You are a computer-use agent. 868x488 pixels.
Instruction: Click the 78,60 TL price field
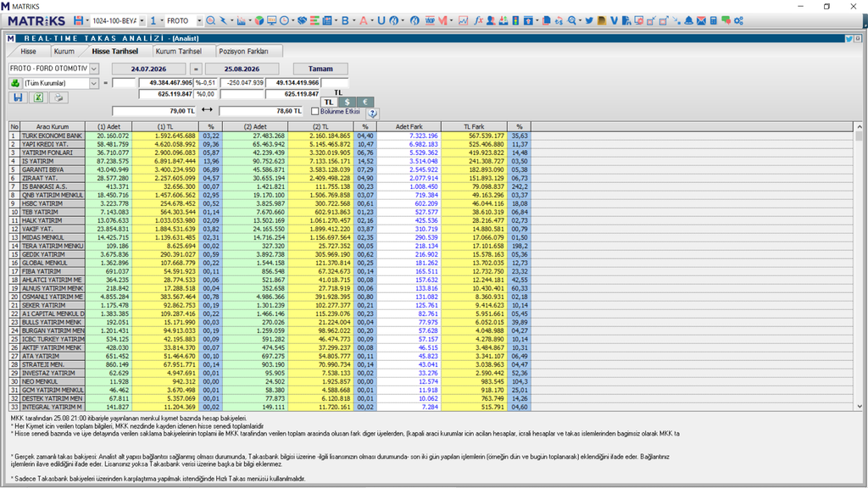261,111
